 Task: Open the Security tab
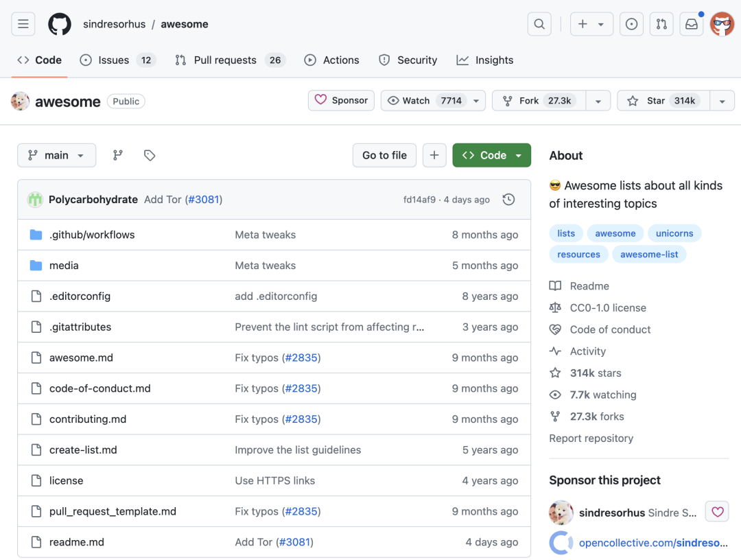pyautogui.click(x=408, y=60)
